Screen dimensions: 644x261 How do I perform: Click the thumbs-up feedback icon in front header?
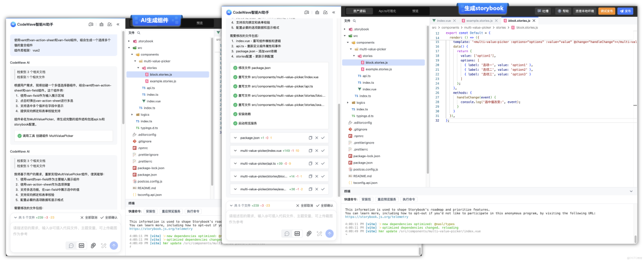tap(316, 13)
